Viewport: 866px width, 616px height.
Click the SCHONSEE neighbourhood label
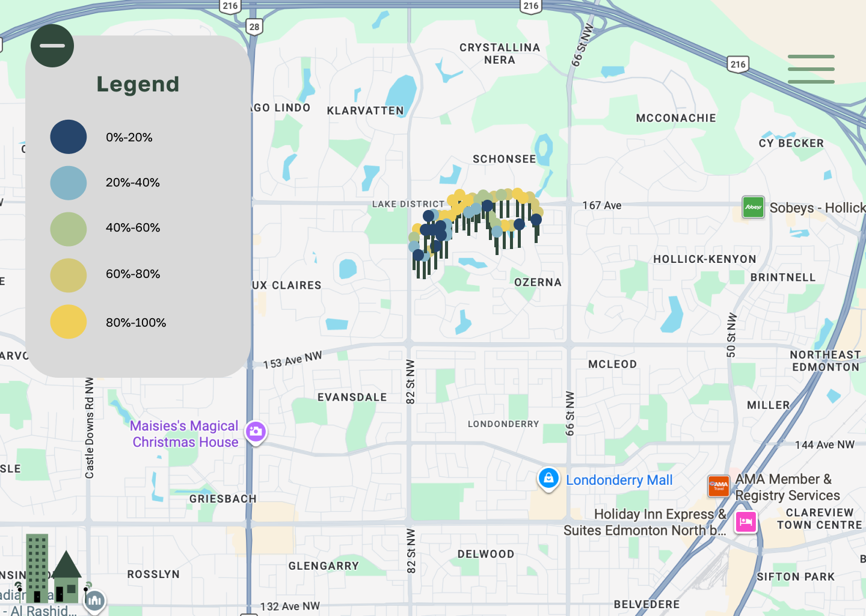tap(505, 159)
